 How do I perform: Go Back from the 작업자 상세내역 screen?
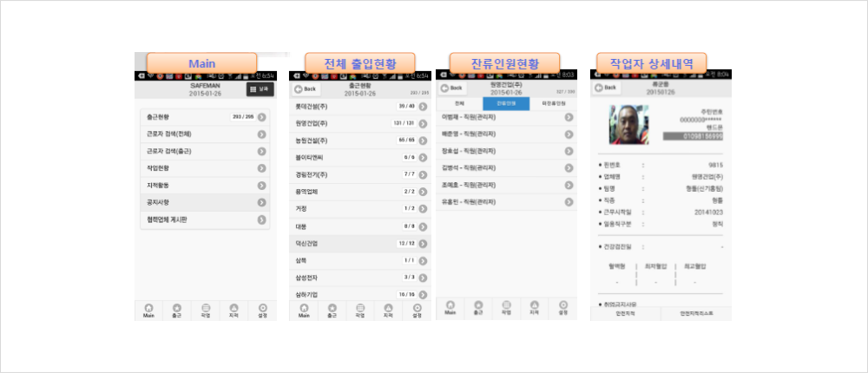pyautogui.click(x=608, y=88)
